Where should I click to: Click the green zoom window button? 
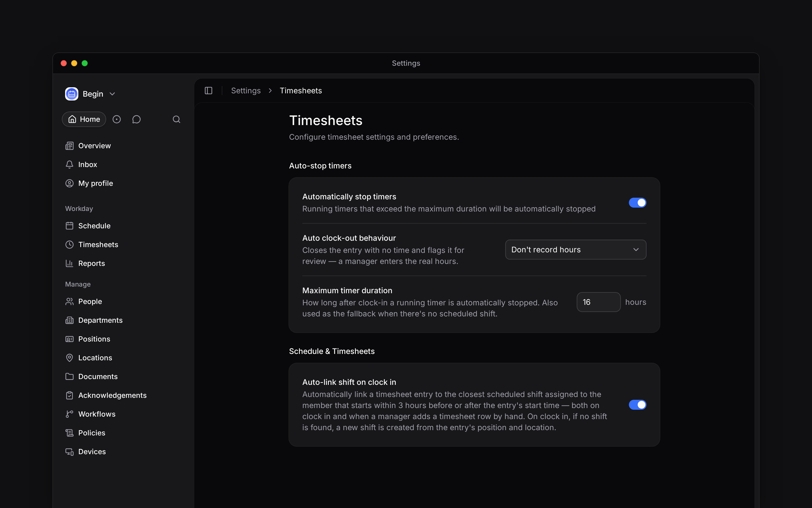[x=85, y=63]
